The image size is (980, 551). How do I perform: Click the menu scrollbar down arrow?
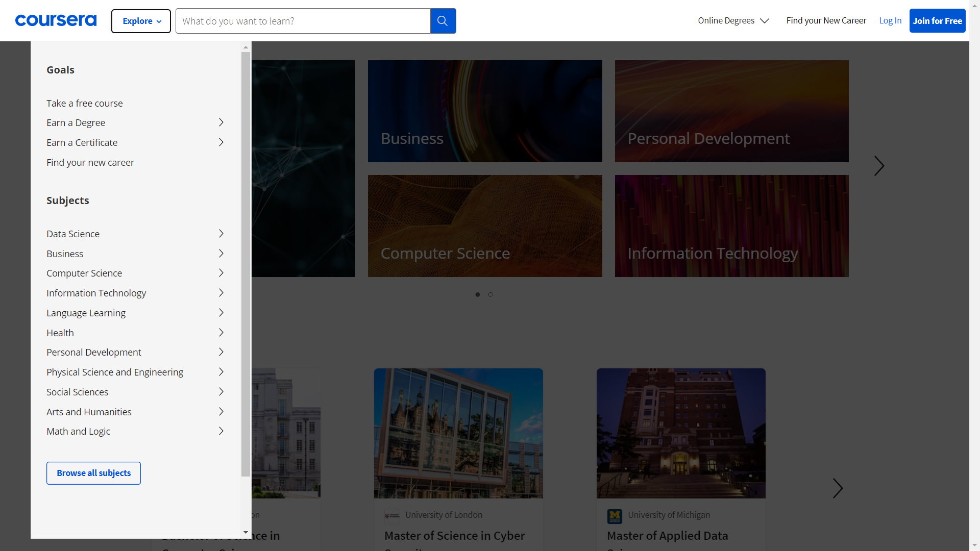pyautogui.click(x=246, y=533)
